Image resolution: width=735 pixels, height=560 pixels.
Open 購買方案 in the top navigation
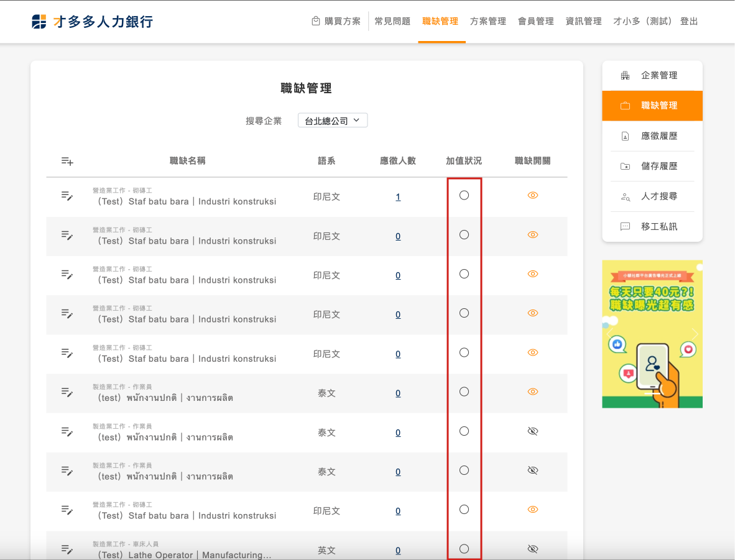pos(336,21)
